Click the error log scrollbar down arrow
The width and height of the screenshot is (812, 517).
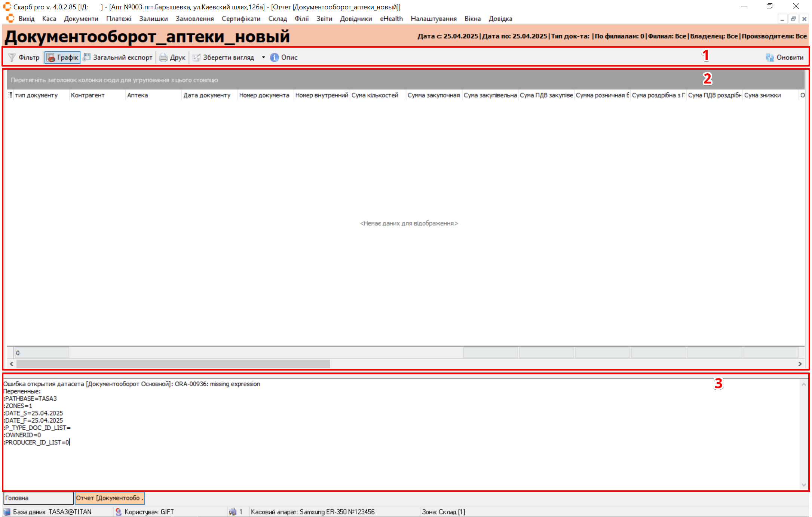803,485
